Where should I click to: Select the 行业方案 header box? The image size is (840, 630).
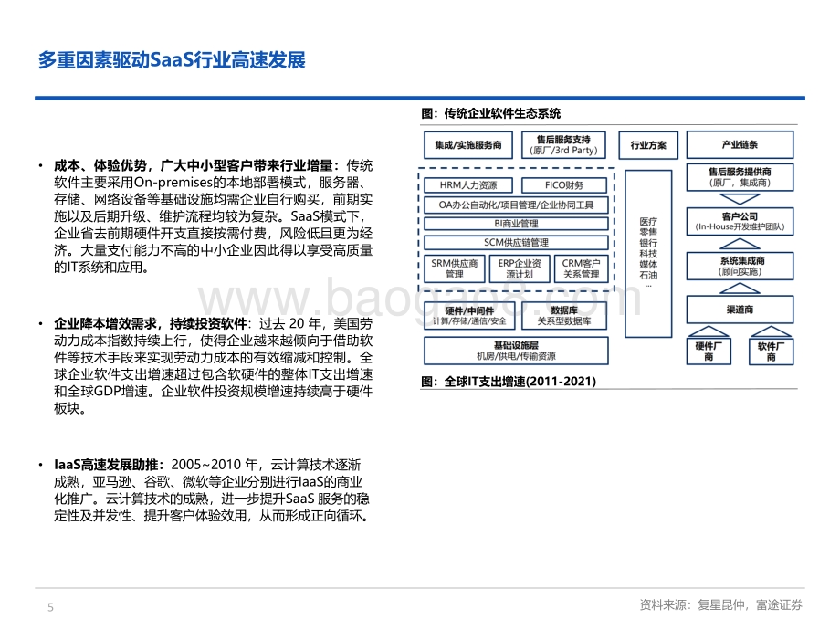(648, 145)
